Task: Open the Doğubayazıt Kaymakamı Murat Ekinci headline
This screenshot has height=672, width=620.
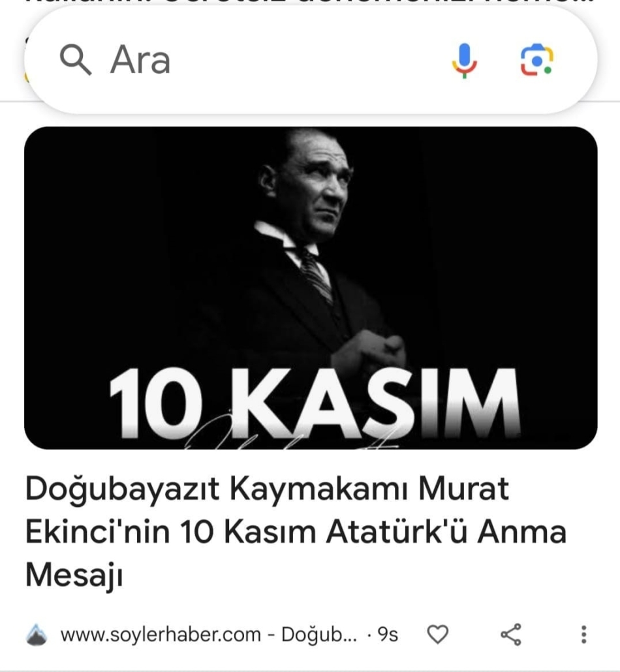Action: pos(296,532)
